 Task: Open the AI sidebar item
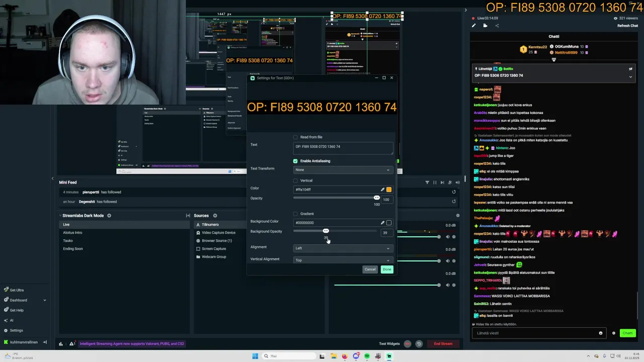pos(9,320)
